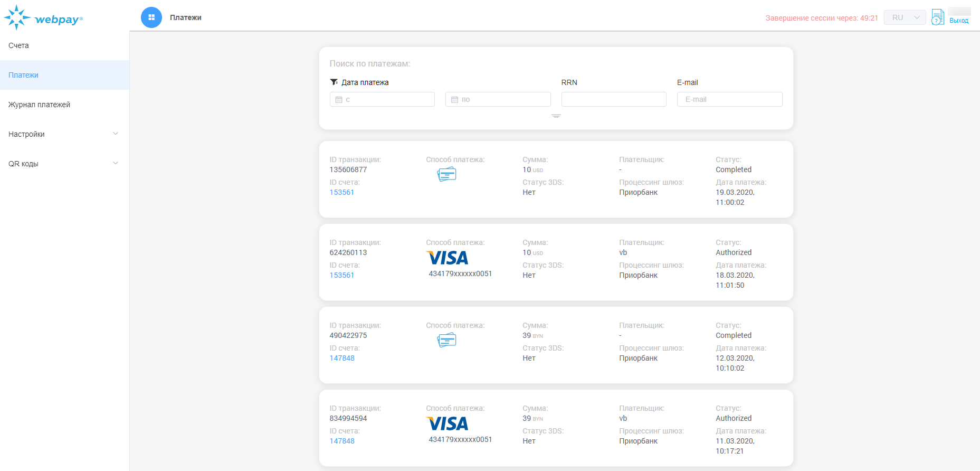Open invoice ID 153561 for transaction 135606877

[342, 192]
